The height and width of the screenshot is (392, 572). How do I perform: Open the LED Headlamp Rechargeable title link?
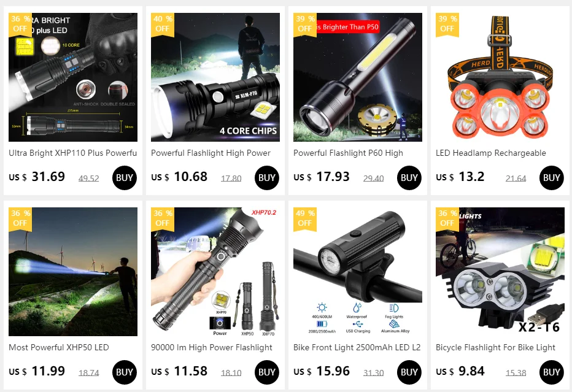pos(490,153)
